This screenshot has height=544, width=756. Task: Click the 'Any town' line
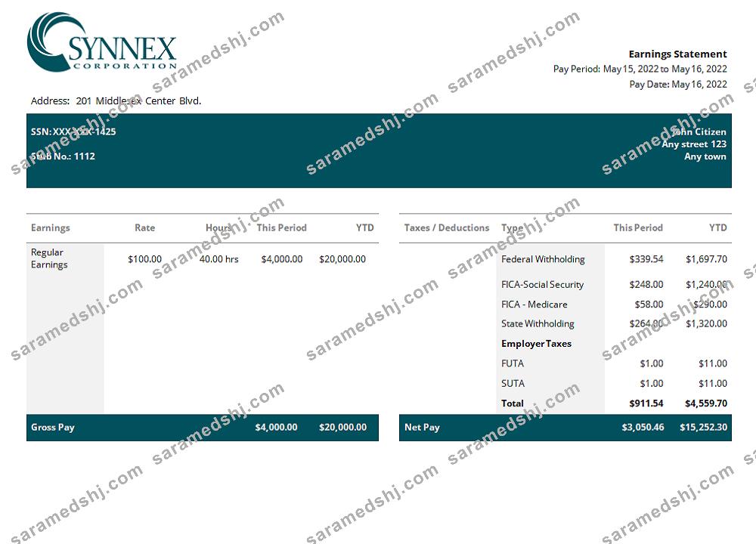[705, 156]
